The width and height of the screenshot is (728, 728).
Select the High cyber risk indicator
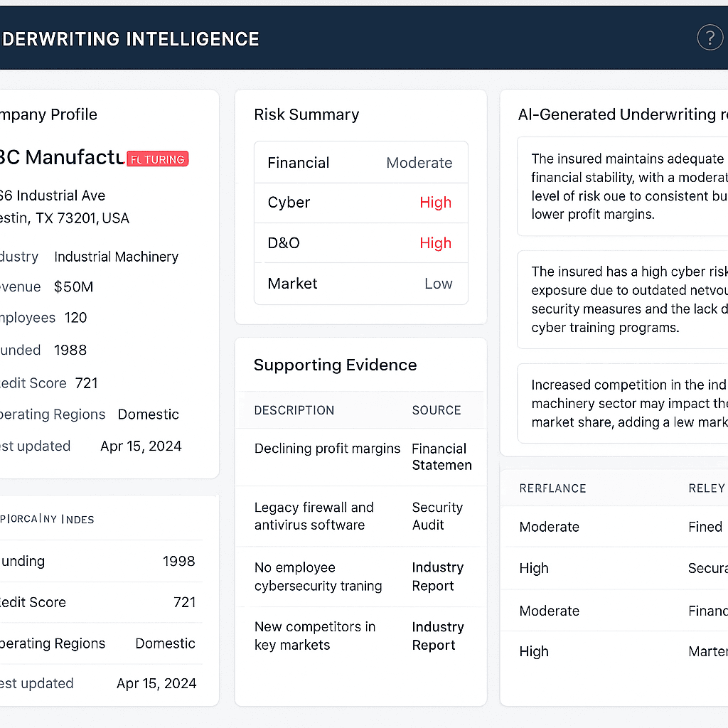coord(435,203)
